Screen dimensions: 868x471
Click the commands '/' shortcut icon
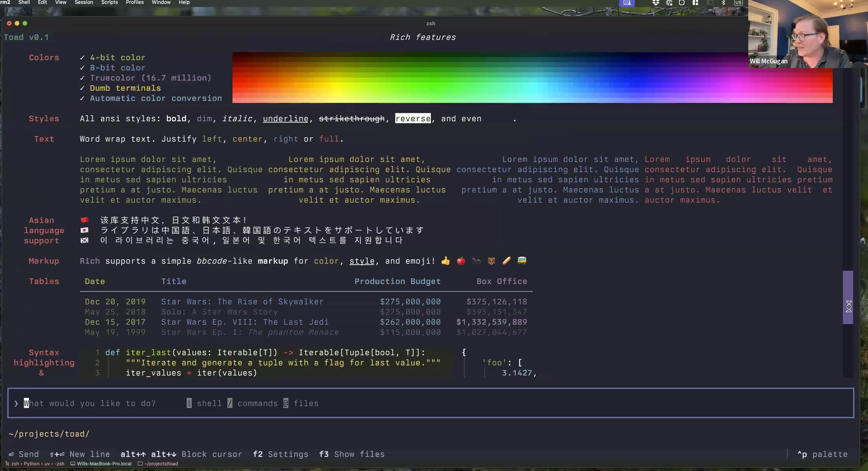[x=230, y=403]
